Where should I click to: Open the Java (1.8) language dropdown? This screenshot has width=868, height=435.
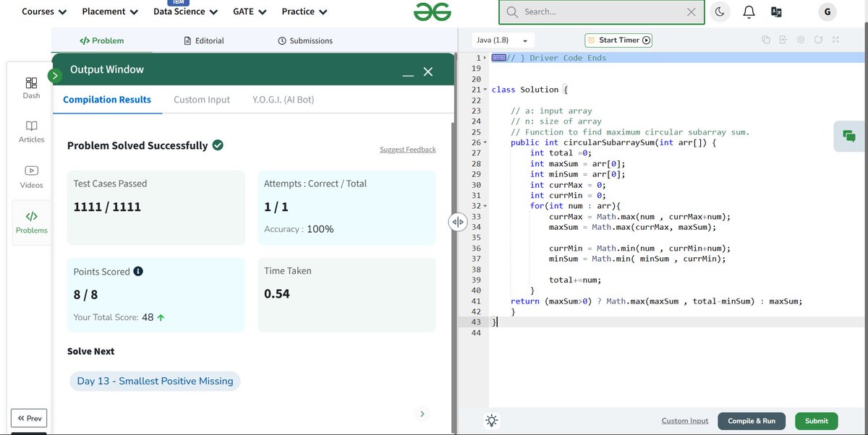(x=503, y=40)
